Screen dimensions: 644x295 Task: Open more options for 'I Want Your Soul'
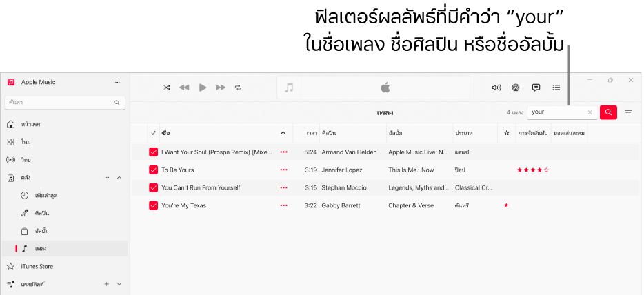coord(284,152)
